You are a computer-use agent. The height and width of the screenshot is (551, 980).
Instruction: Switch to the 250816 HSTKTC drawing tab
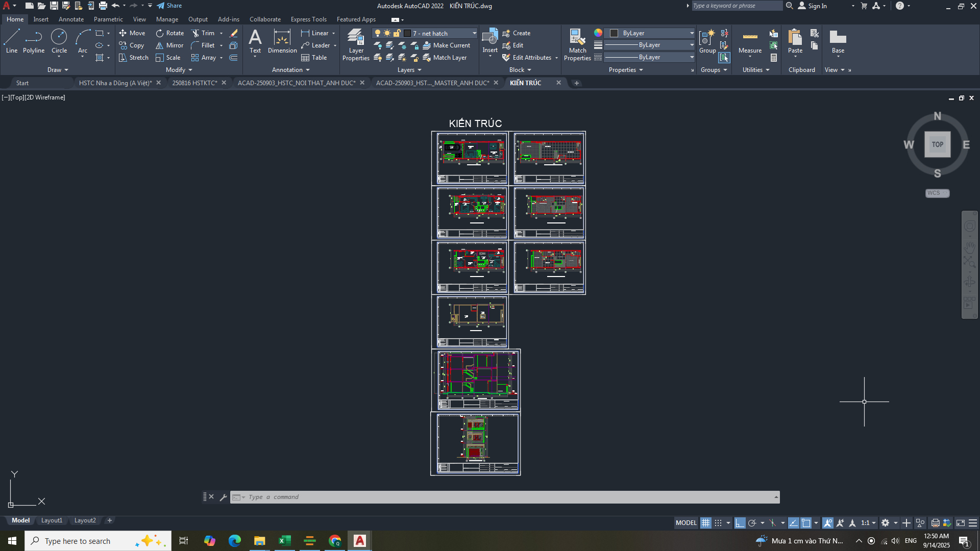tap(194, 83)
